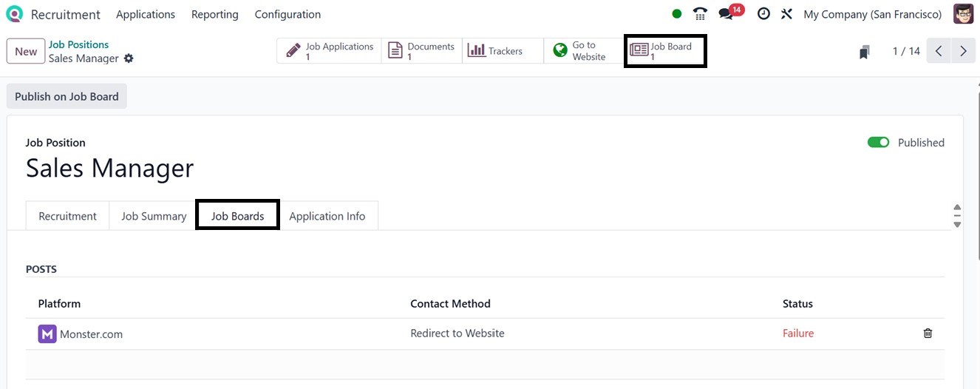Click the Job Positions breadcrumb link

(78, 44)
